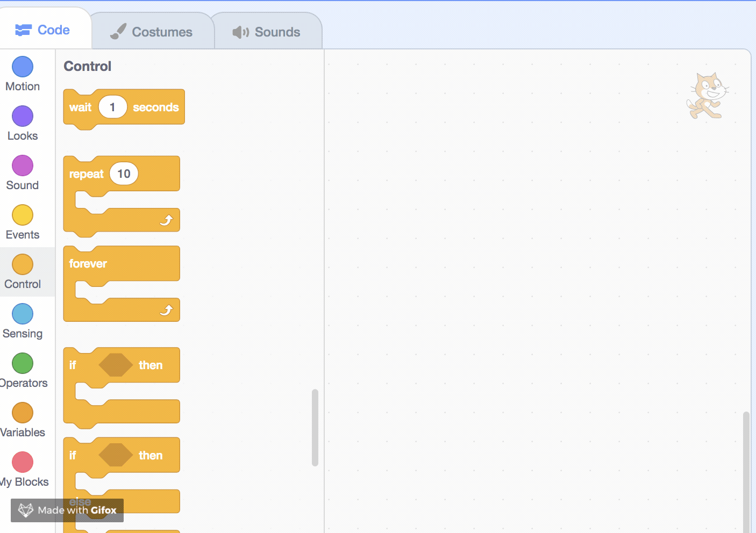Select the Events category icon
This screenshot has height=533, width=756.
(x=22, y=214)
